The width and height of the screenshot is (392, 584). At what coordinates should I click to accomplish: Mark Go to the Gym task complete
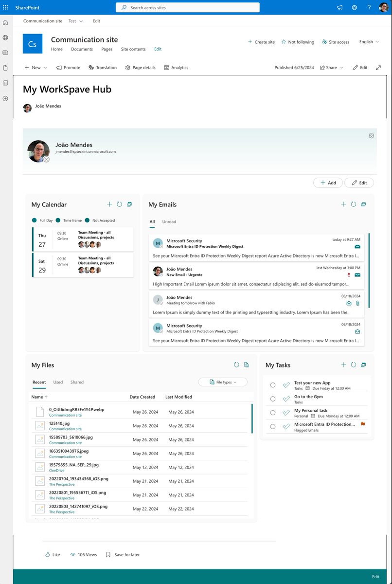[x=273, y=399]
